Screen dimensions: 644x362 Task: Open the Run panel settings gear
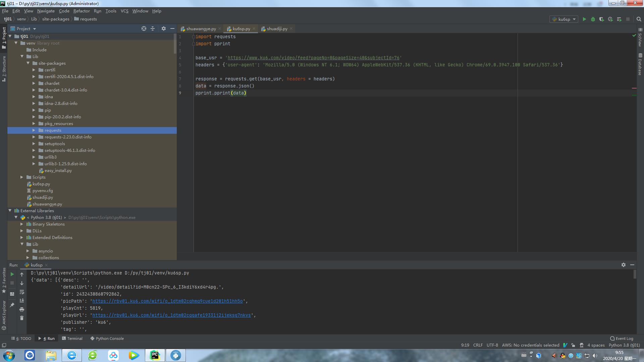(x=624, y=265)
